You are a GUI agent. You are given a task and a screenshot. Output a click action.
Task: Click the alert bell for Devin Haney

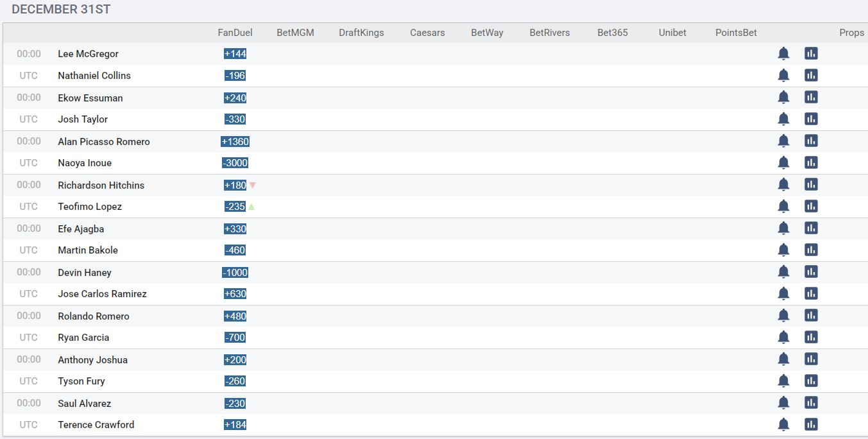click(x=783, y=272)
